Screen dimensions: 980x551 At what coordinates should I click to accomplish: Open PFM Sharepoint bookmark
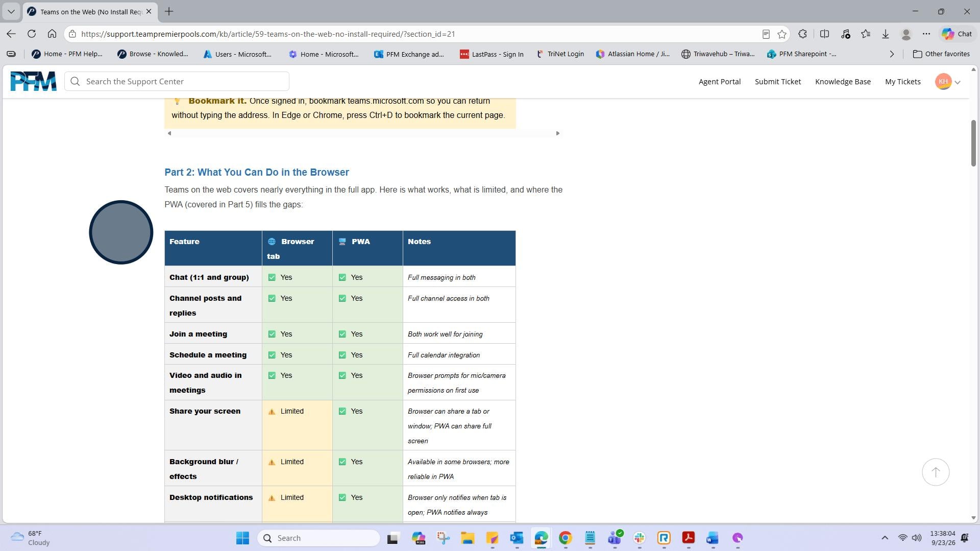point(801,54)
